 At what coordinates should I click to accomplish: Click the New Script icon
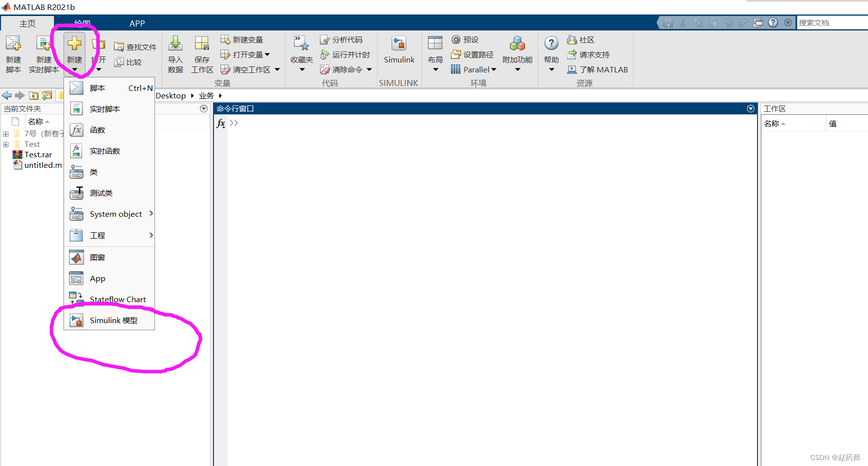[x=13, y=44]
